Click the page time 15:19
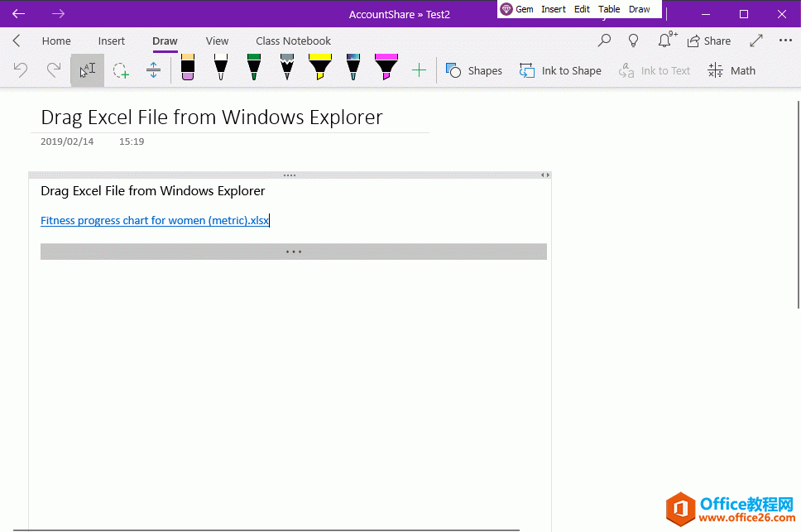 (132, 141)
